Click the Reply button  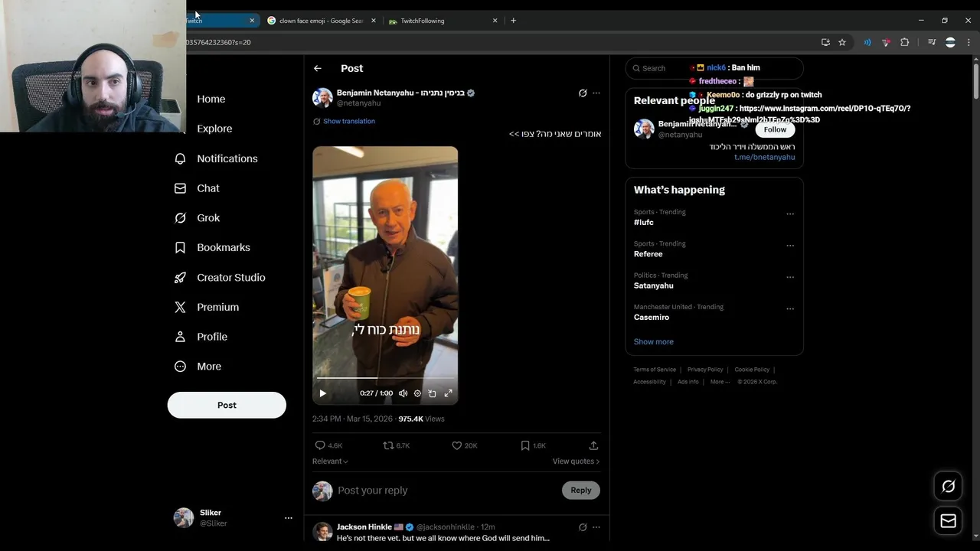point(581,491)
